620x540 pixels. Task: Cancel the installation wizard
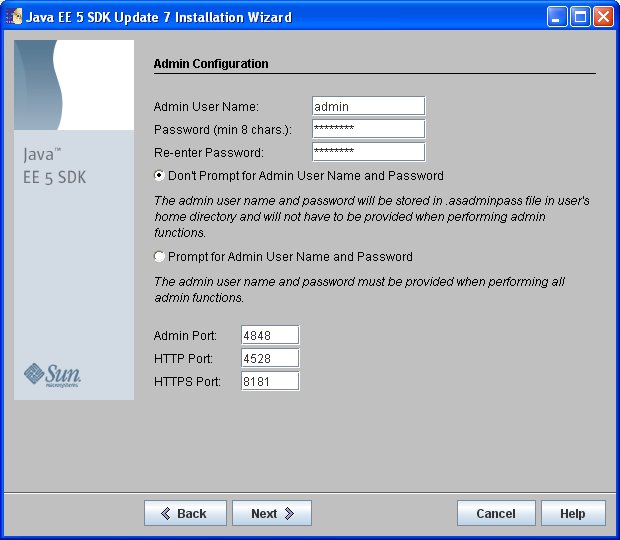pos(496,513)
